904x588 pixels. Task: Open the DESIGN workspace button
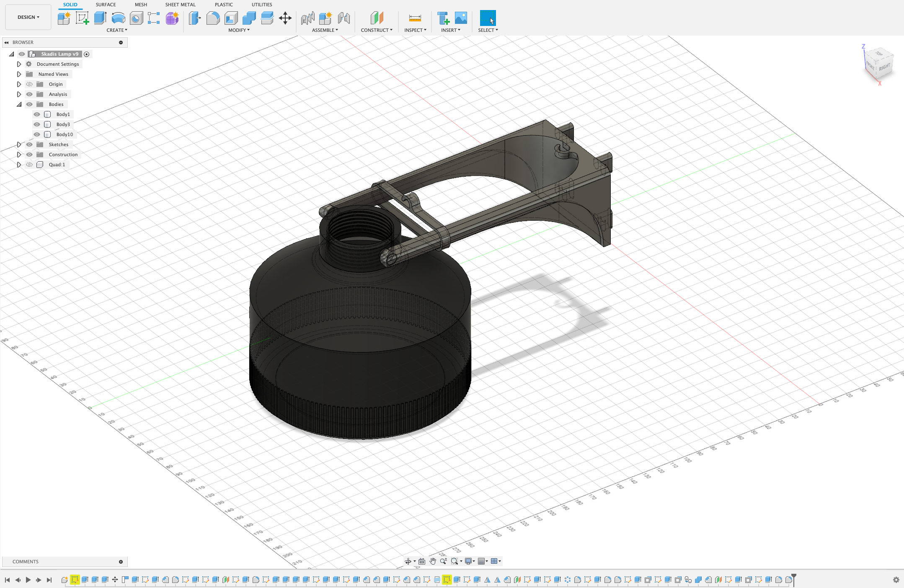[x=28, y=17]
